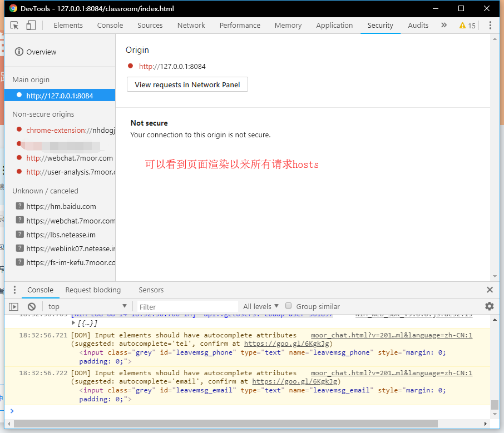Click the Overview info icon
This screenshot has width=504, height=433.
pyautogui.click(x=19, y=52)
